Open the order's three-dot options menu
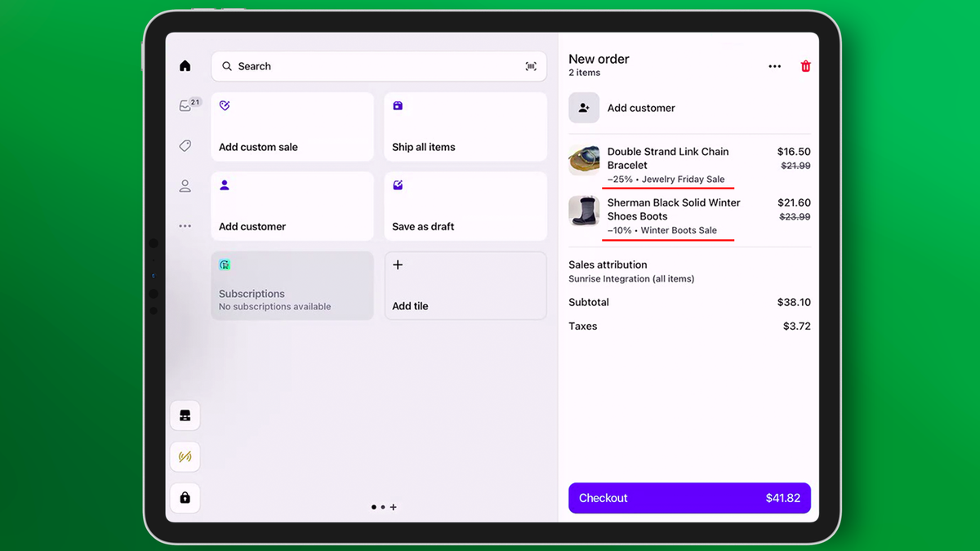 tap(774, 66)
